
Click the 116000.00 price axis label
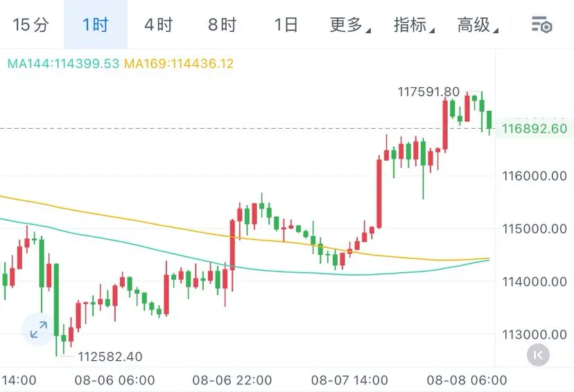[534, 176]
